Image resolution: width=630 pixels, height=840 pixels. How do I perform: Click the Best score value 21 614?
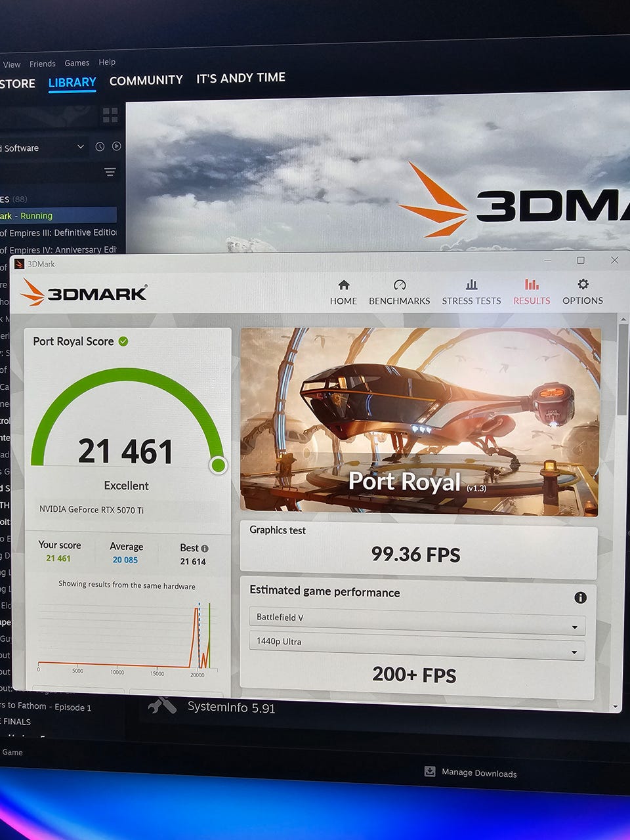pyautogui.click(x=193, y=562)
